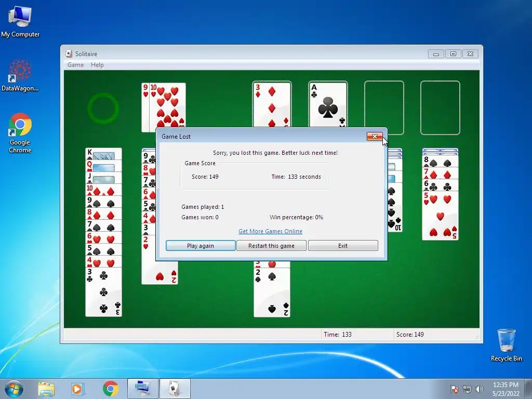532x399 pixels.
Task: Open Chrome from the taskbar
Action: (110, 389)
